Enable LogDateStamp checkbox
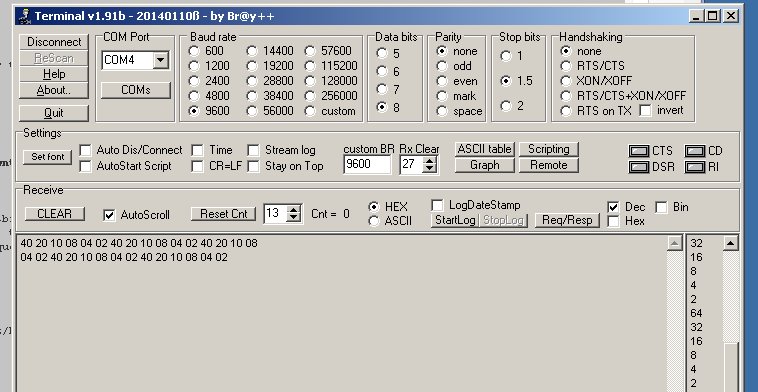 click(x=437, y=205)
